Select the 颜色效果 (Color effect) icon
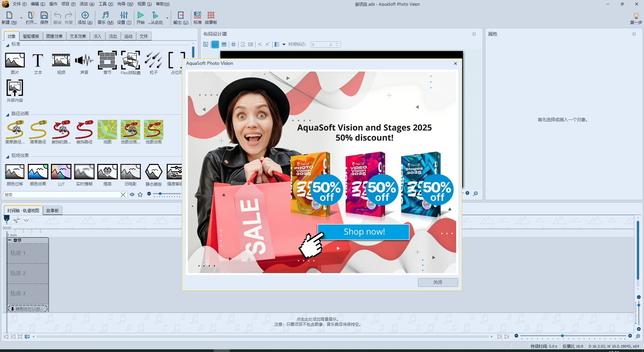 pos(38,172)
